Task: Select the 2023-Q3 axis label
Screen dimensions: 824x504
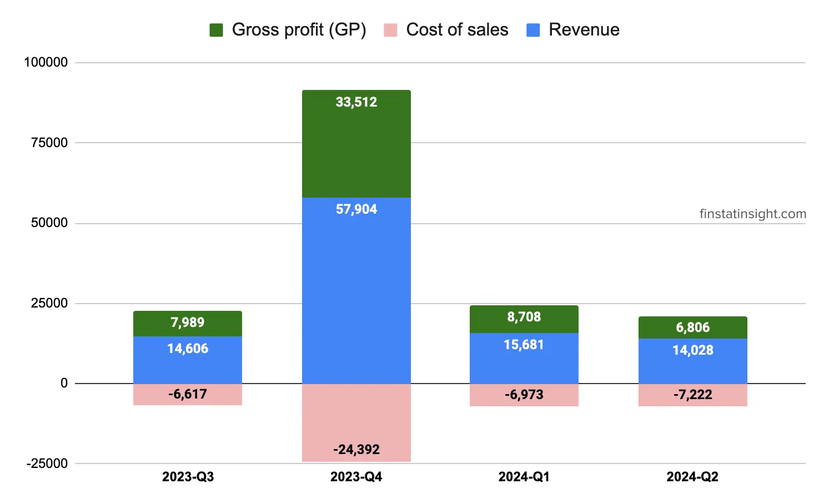Action: pos(188,477)
